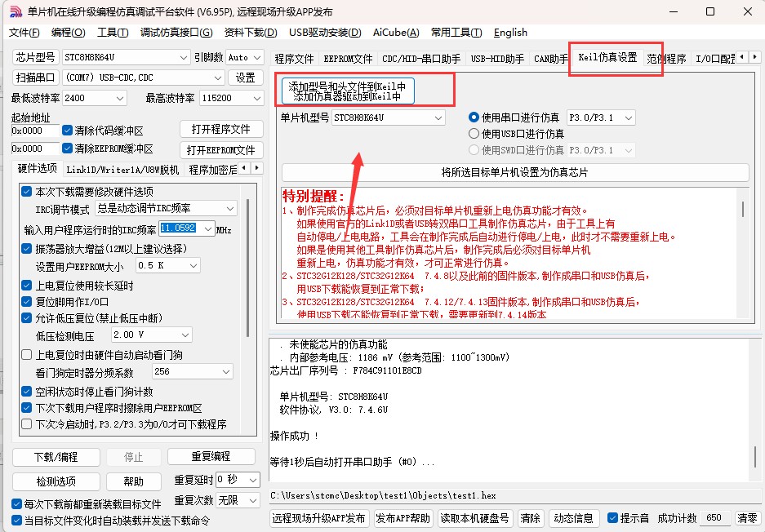Open 引脚数 Auto dropdown
This screenshot has height=532, width=765.
[x=244, y=58]
